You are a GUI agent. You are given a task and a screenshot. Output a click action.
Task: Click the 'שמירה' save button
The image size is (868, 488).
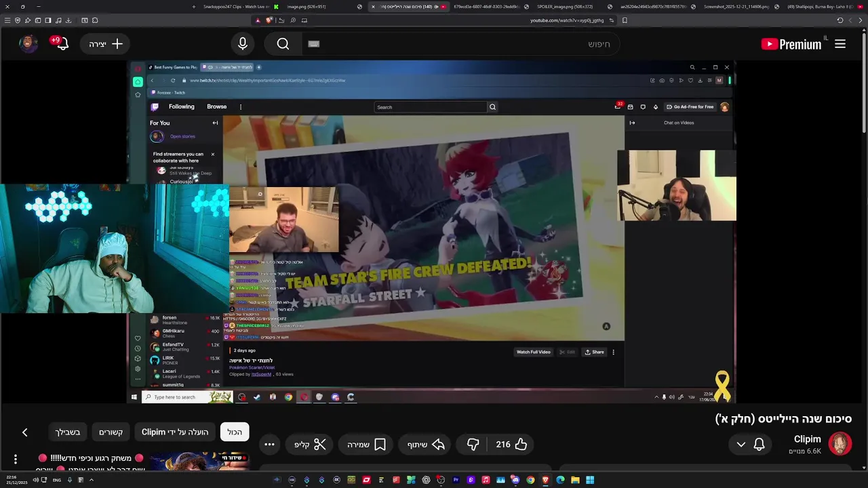[x=367, y=445]
